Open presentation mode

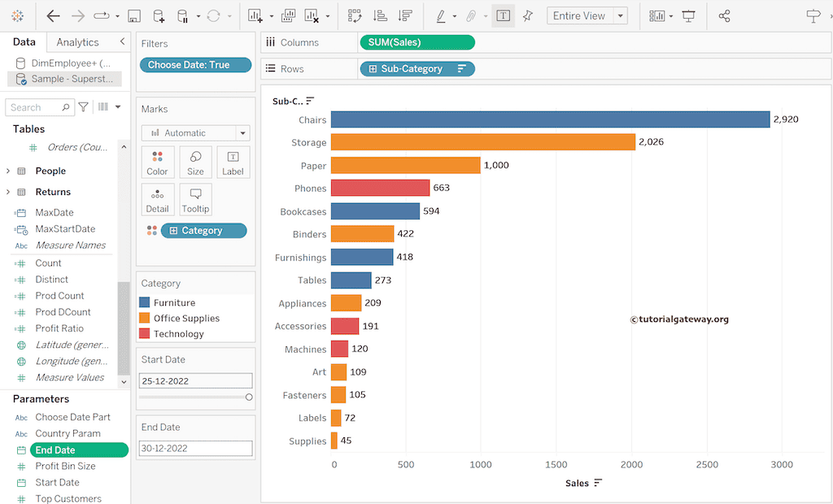click(x=689, y=15)
